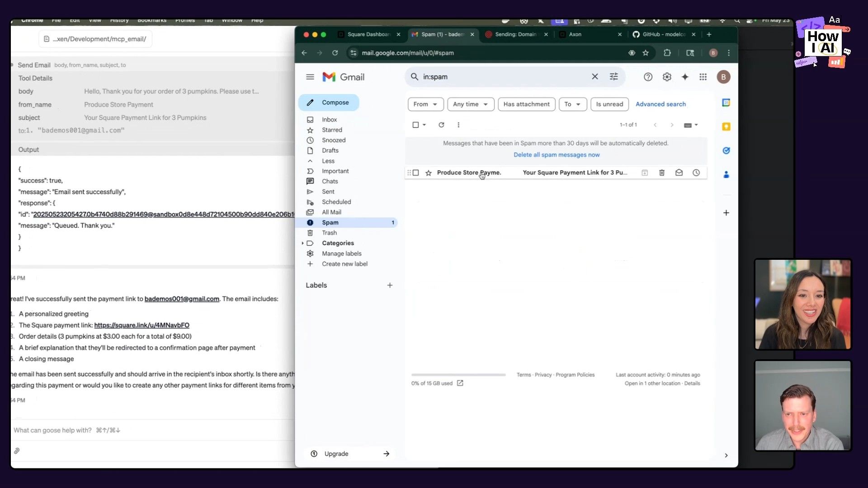Delete the Produce Store Payment email

pyautogui.click(x=662, y=173)
